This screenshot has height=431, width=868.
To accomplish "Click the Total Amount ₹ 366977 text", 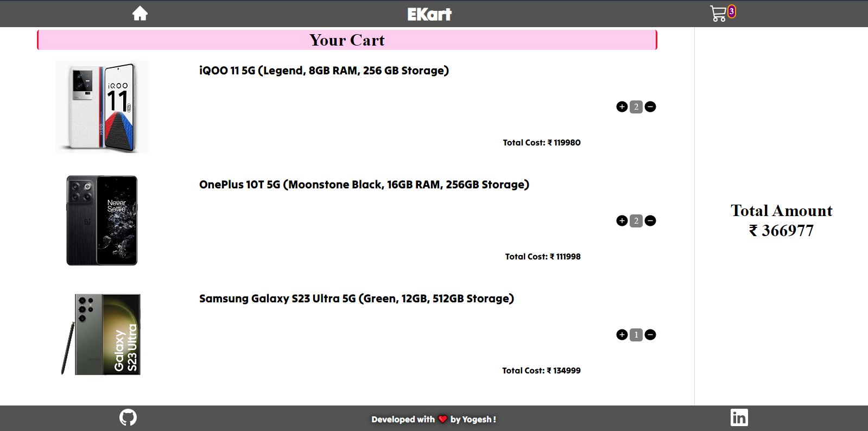I will click(x=782, y=220).
